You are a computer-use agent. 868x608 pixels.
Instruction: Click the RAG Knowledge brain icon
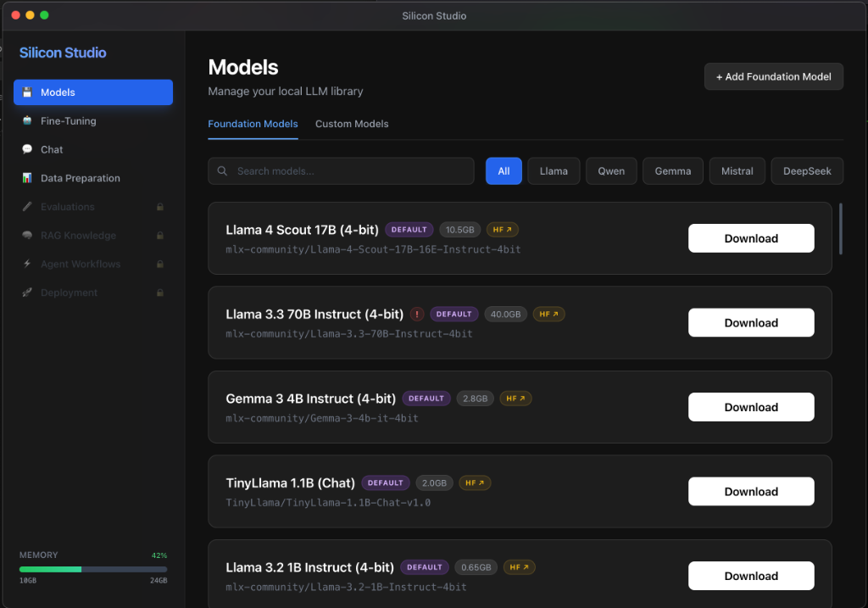pyautogui.click(x=26, y=236)
